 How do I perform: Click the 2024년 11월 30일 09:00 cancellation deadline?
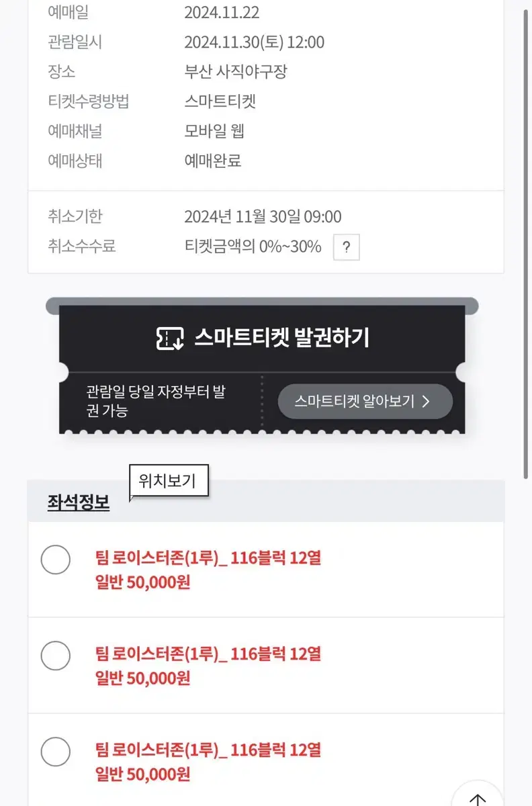tap(263, 217)
